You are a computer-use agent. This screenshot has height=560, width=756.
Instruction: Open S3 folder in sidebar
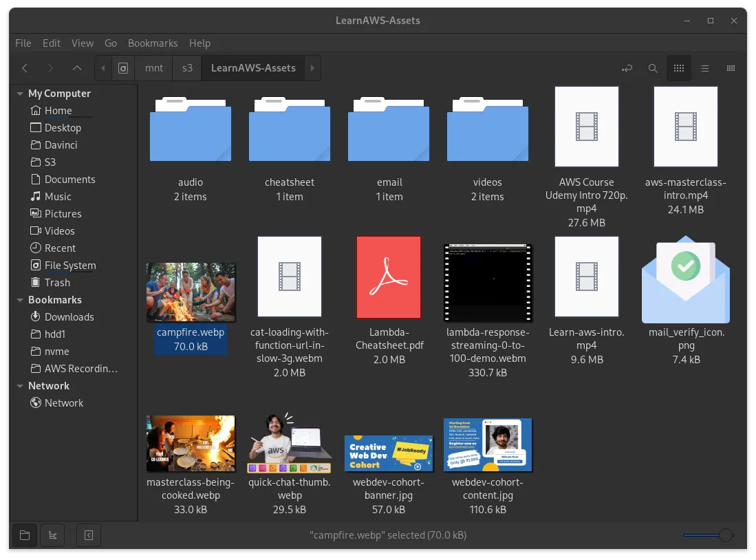tap(50, 162)
